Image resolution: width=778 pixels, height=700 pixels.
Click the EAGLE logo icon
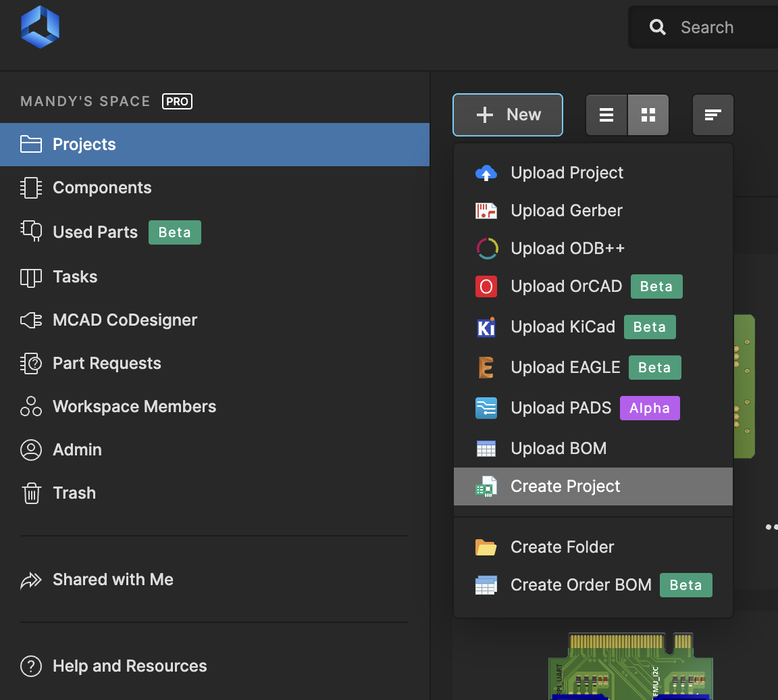click(x=486, y=368)
